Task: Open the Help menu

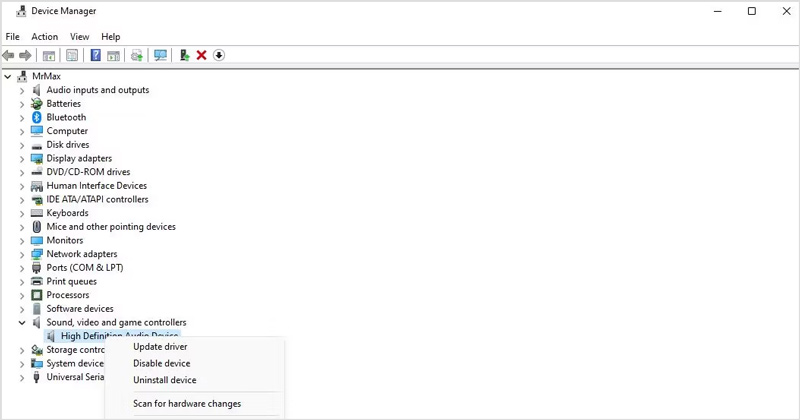Action: (x=110, y=37)
